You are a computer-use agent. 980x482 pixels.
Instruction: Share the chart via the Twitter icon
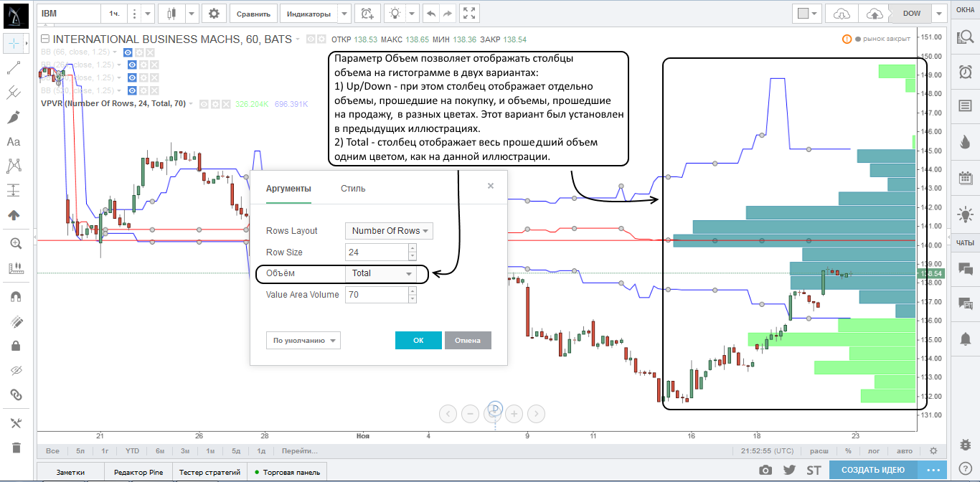pos(790,471)
